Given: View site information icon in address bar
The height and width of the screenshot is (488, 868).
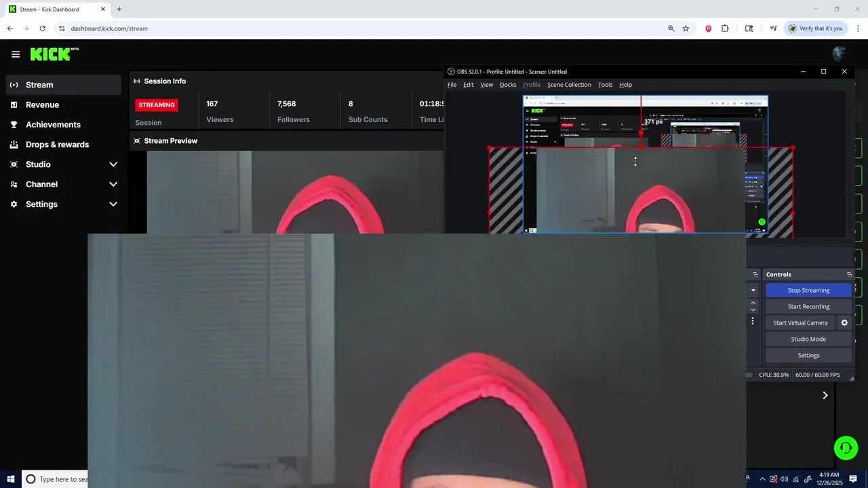Looking at the screenshot, I should coord(61,28).
